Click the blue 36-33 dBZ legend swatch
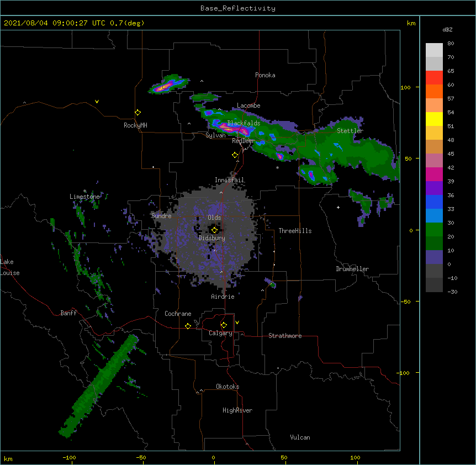This screenshot has width=476, height=465. 434,202
